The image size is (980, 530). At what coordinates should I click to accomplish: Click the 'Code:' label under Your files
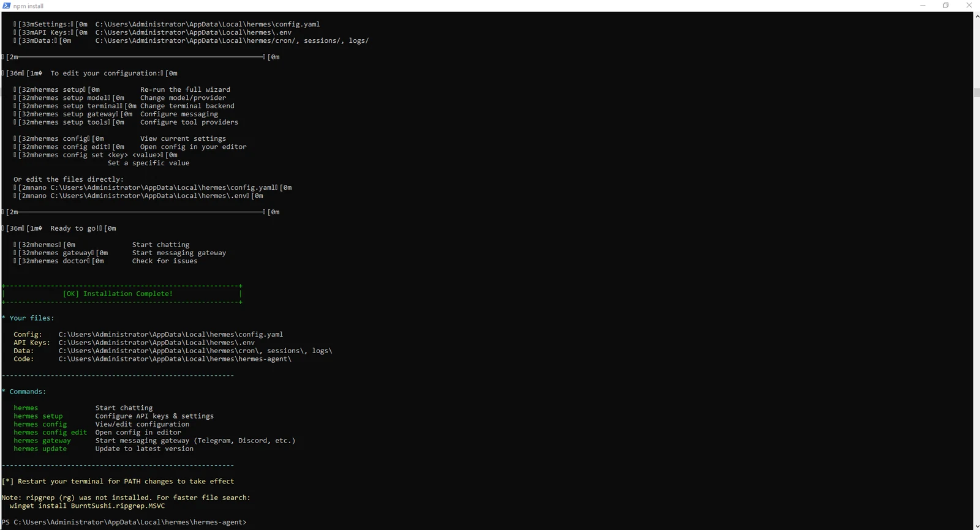(x=24, y=359)
